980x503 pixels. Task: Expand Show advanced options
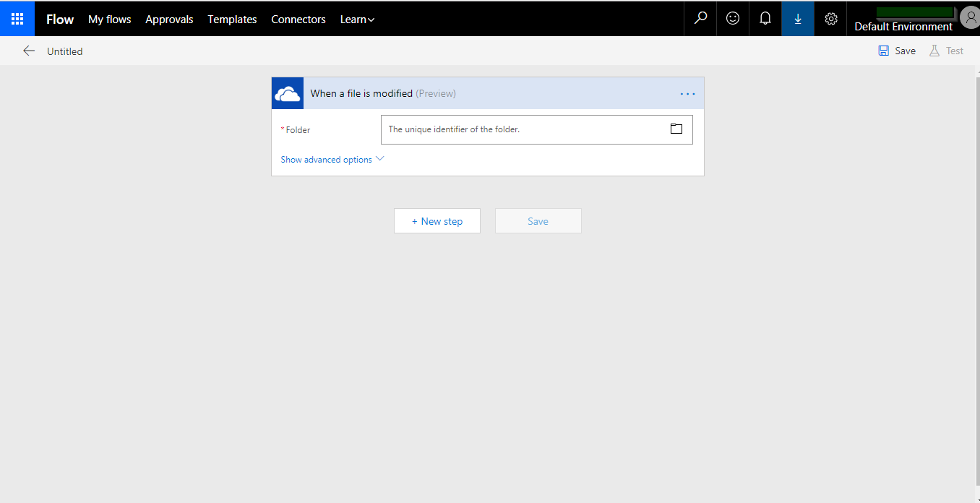332,160
